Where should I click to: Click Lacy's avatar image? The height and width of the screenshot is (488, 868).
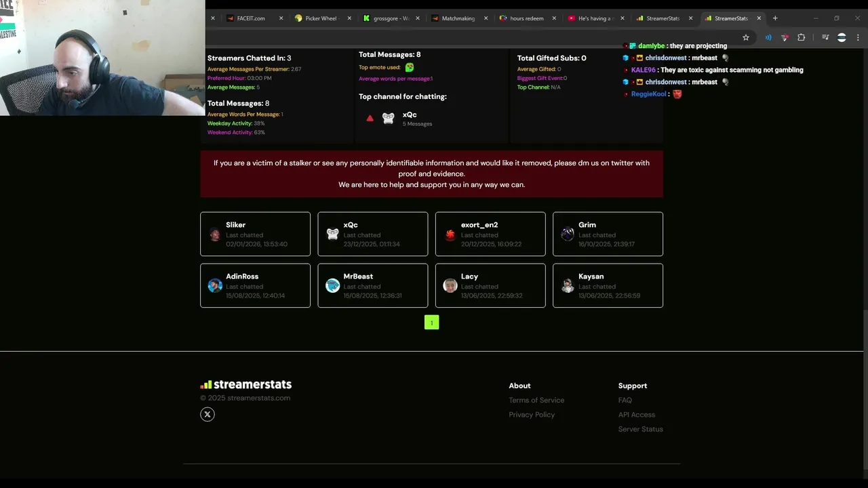click(x=450, y=285)
